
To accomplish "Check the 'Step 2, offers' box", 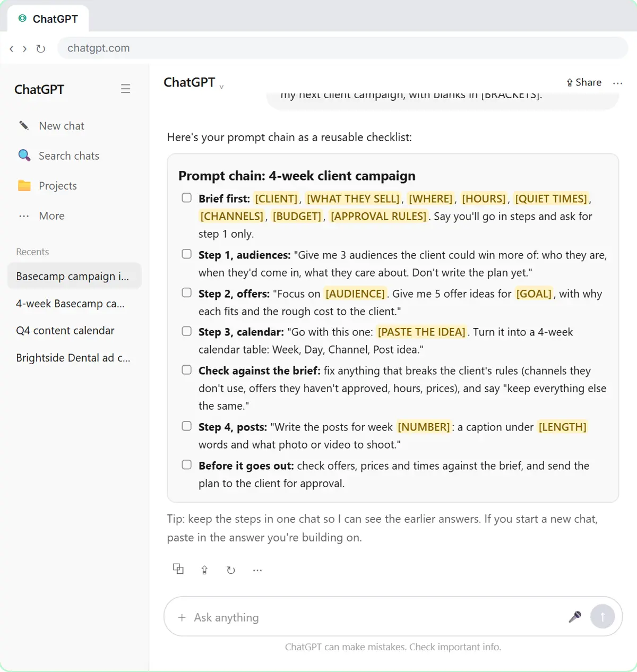I will [187, 293].
